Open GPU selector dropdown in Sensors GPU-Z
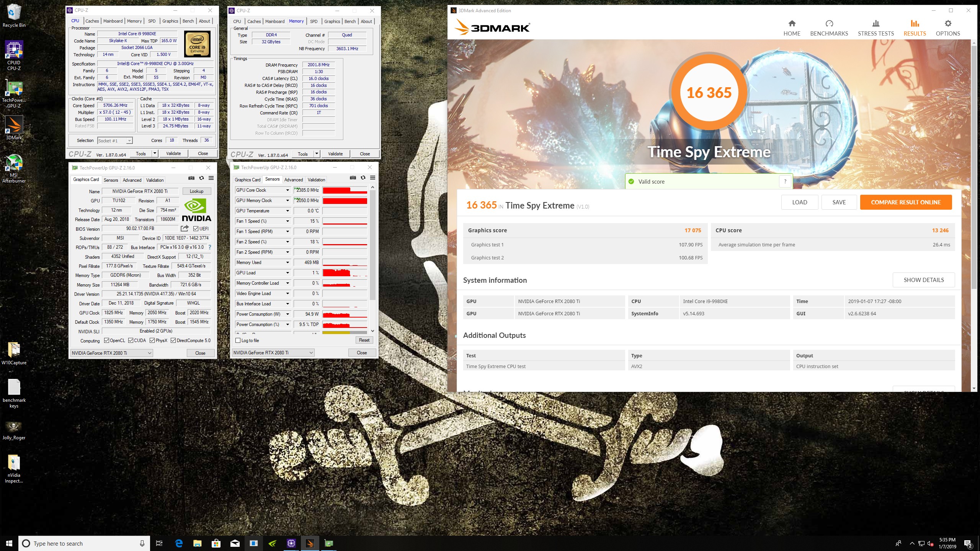This screenshot has height=551, width=980. click(x=273, y=352)
